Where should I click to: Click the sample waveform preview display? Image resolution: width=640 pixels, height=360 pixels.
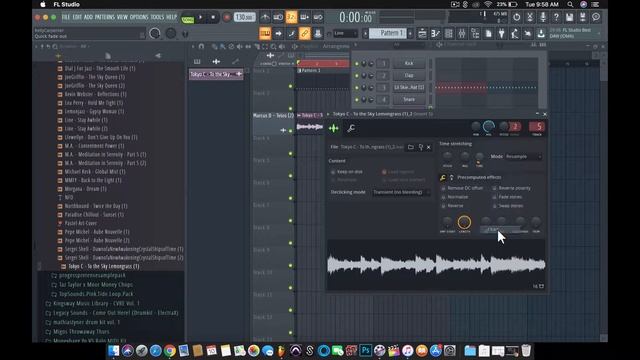(436, 264)
